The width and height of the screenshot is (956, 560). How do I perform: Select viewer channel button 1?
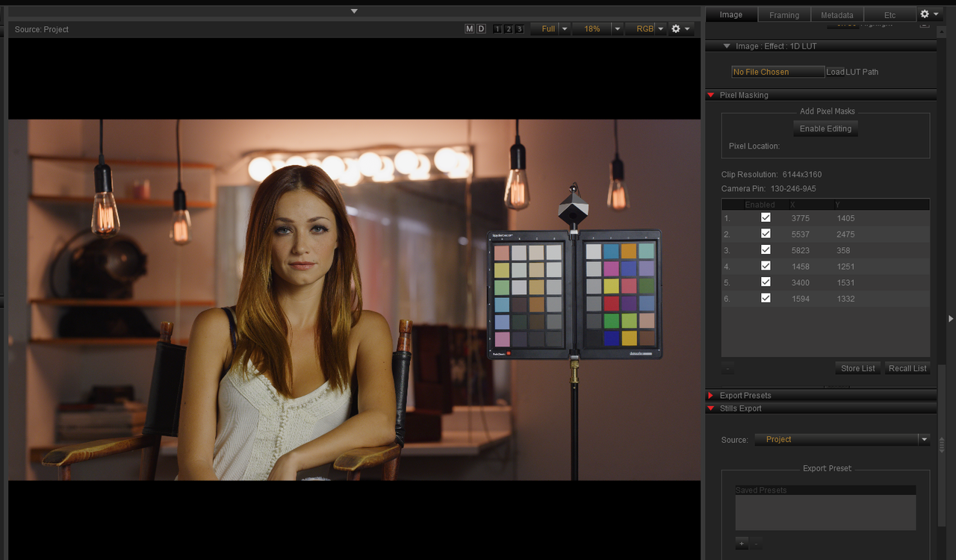pyautogui.click(x=497, y=29)
